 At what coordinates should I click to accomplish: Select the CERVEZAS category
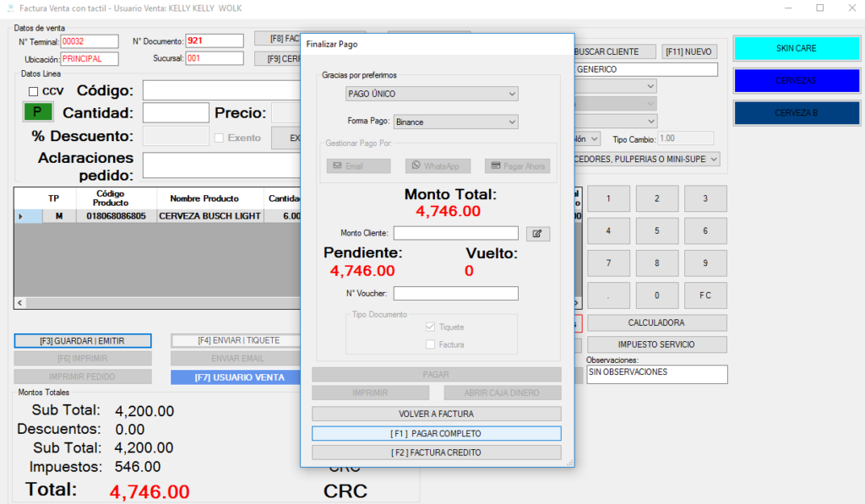(796, 80)
